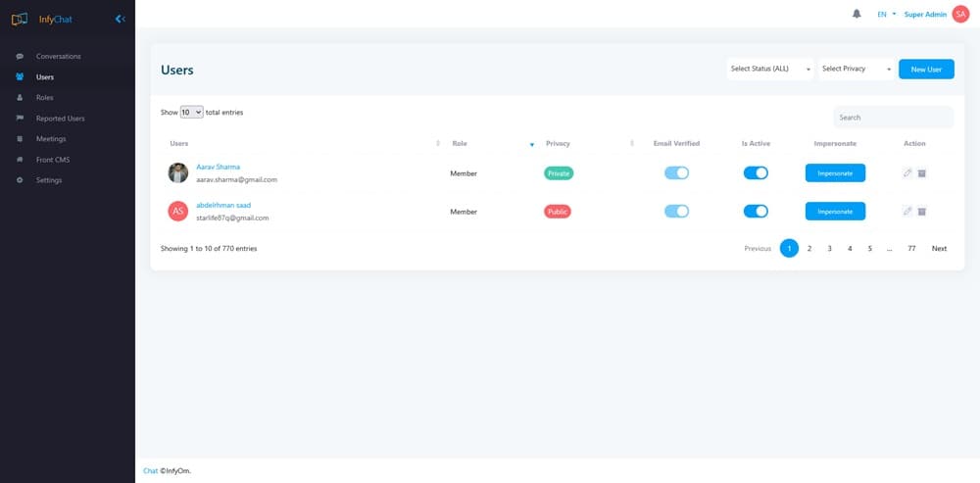Go to Reported Users in sidebar
The width and height of the screenshot is (980, 483).
point(60,119)
